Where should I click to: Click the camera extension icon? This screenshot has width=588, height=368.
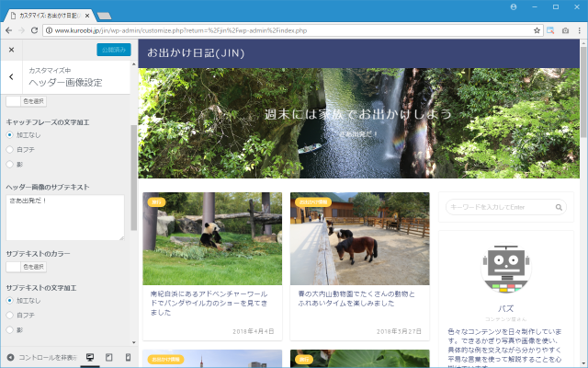coord(565,30)
